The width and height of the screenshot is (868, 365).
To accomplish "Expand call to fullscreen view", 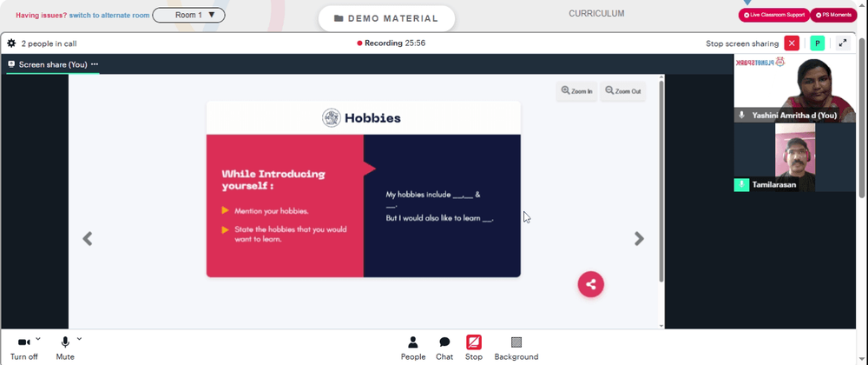I will (843, 43).
